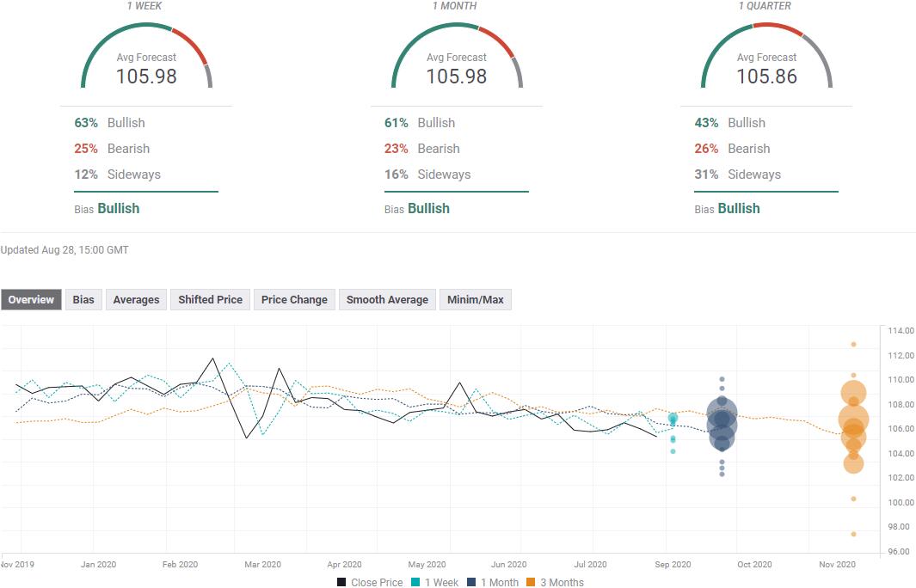916x588 pixels.
Task: Click the 1 Week legend label
Action: click(x=441, y=582)
